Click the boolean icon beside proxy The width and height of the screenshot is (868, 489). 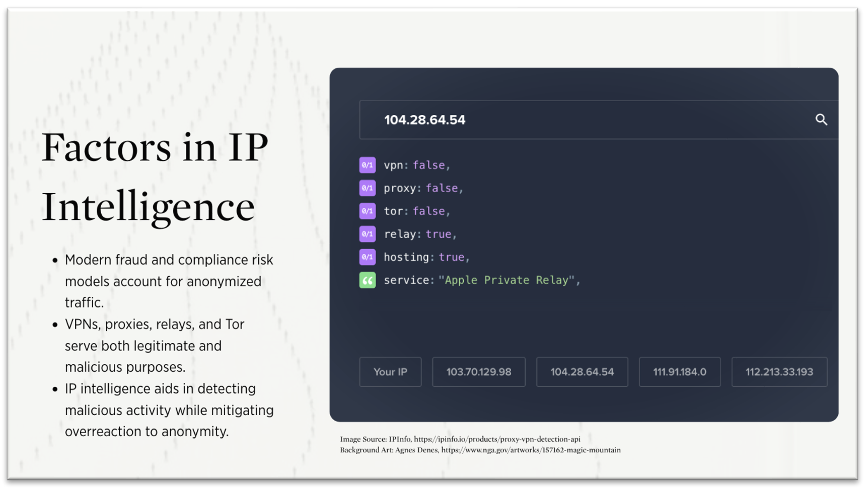[367, 188]
